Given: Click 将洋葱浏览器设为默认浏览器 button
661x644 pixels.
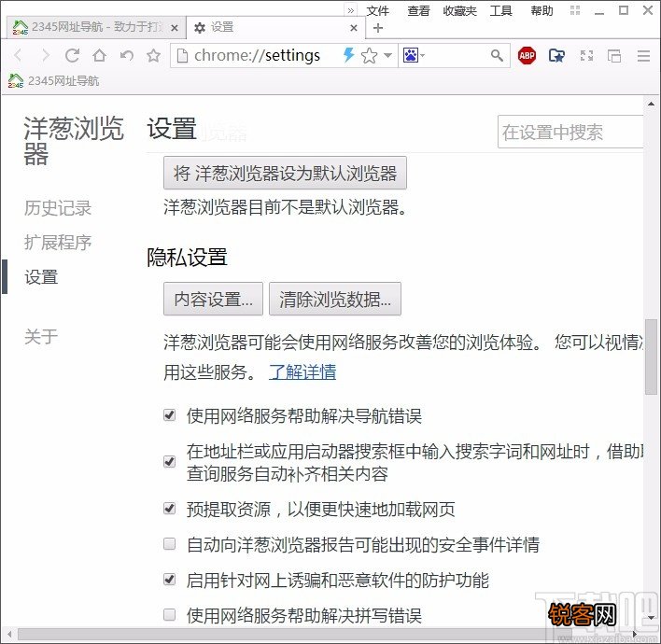Looking at the screenshot, I should (285, 173).
